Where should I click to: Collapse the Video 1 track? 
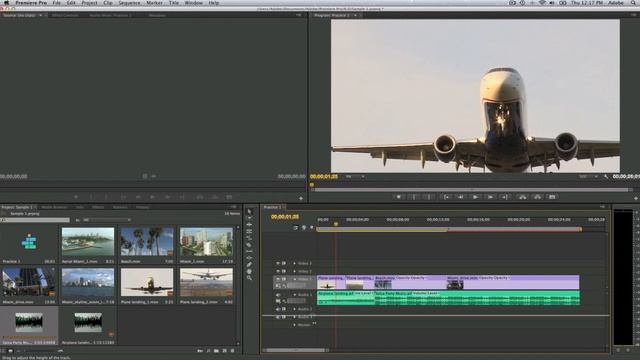point(295,279)
